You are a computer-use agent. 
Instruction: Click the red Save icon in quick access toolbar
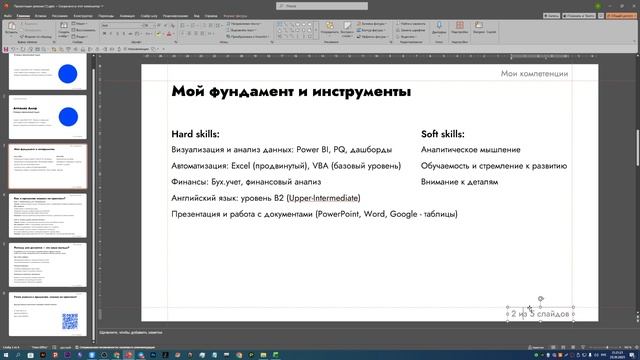point(6,49)
